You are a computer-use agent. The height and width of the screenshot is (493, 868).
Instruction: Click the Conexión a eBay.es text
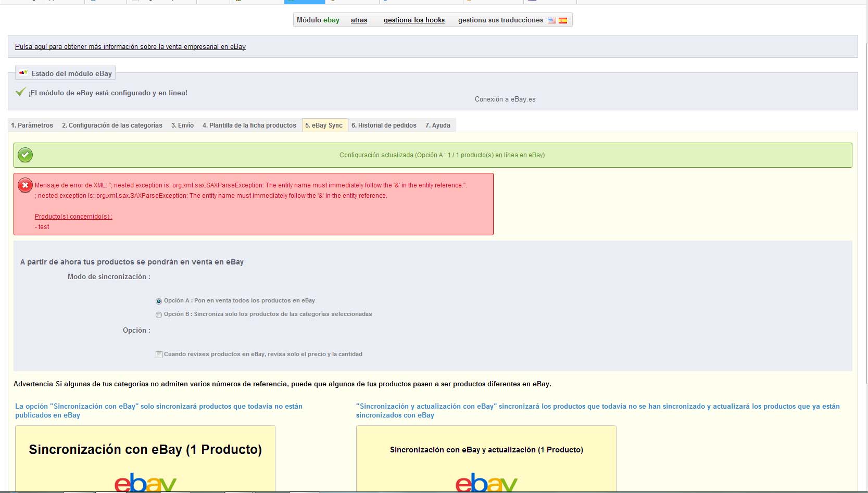[505, 99]
